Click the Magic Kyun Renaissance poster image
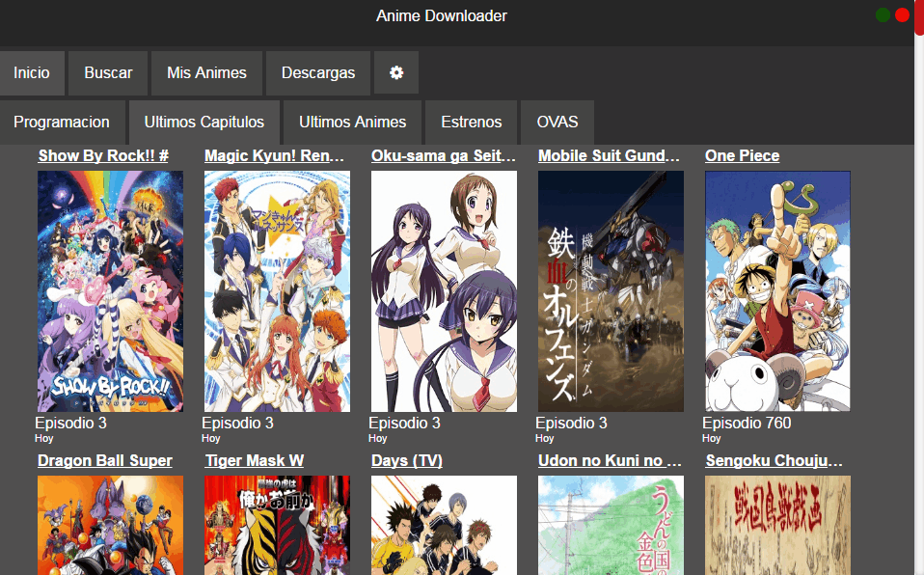The height and width of the screenshot is (575, 924). 277,291
